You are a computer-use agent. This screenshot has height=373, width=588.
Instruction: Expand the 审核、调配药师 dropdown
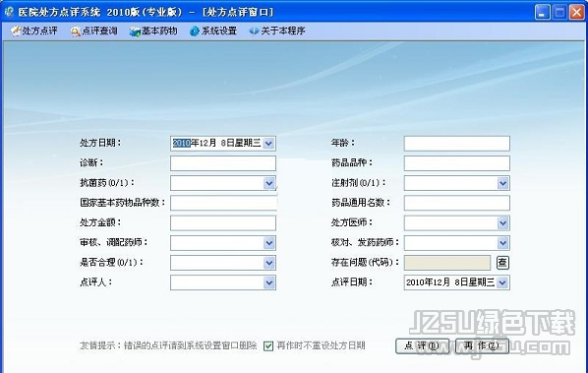[268, 243]
